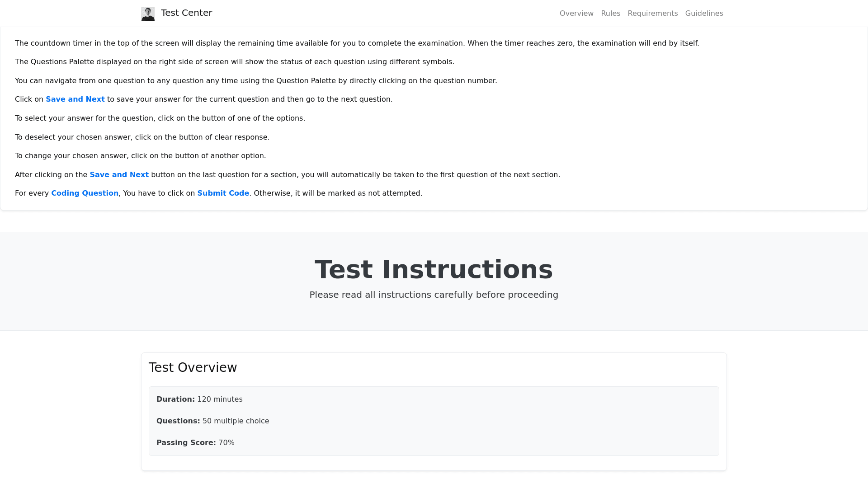Screen dimensions: 868x488
Task: Click the Test Overview card heading
Action: [x=193, y=368]
